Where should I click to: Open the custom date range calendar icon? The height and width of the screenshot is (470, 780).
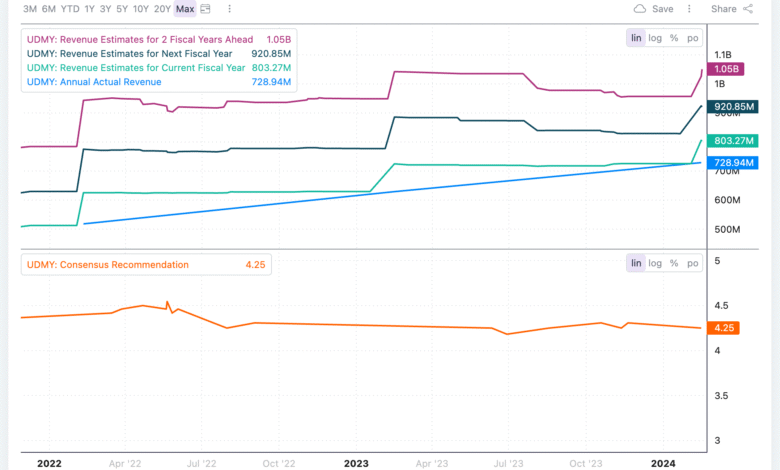pos(206,9)
